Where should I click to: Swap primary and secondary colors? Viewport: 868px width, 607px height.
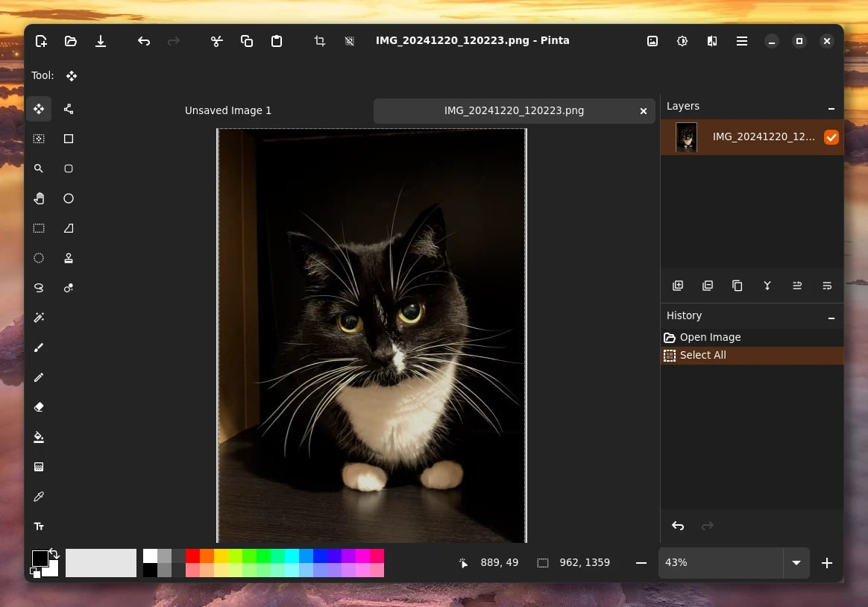click(54, 553)
